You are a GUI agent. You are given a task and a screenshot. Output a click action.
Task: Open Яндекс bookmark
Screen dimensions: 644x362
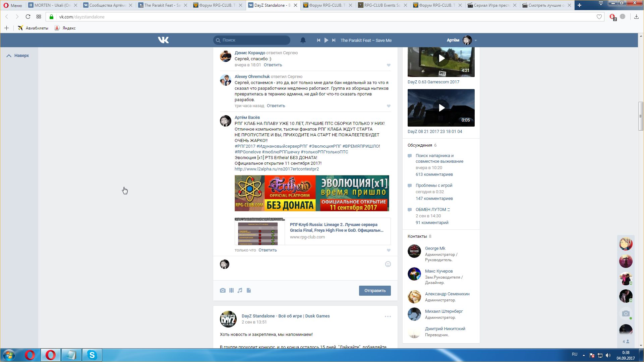65,28
